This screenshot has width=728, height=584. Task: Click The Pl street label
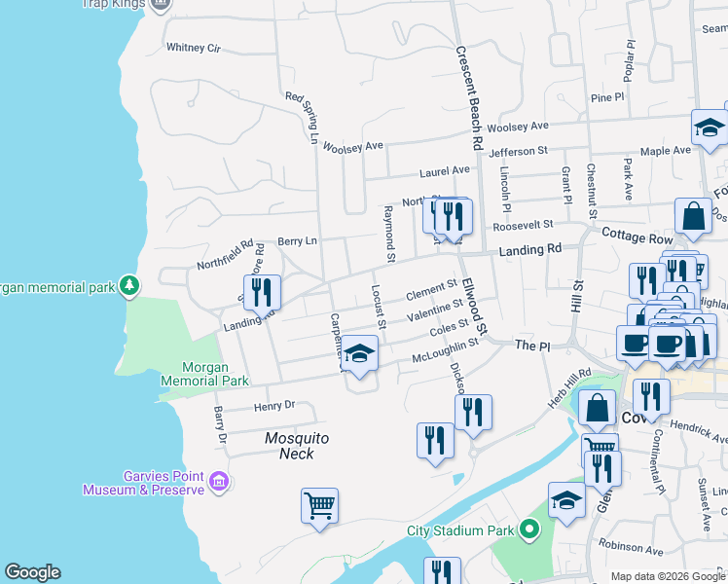click(x=532, y=346)
